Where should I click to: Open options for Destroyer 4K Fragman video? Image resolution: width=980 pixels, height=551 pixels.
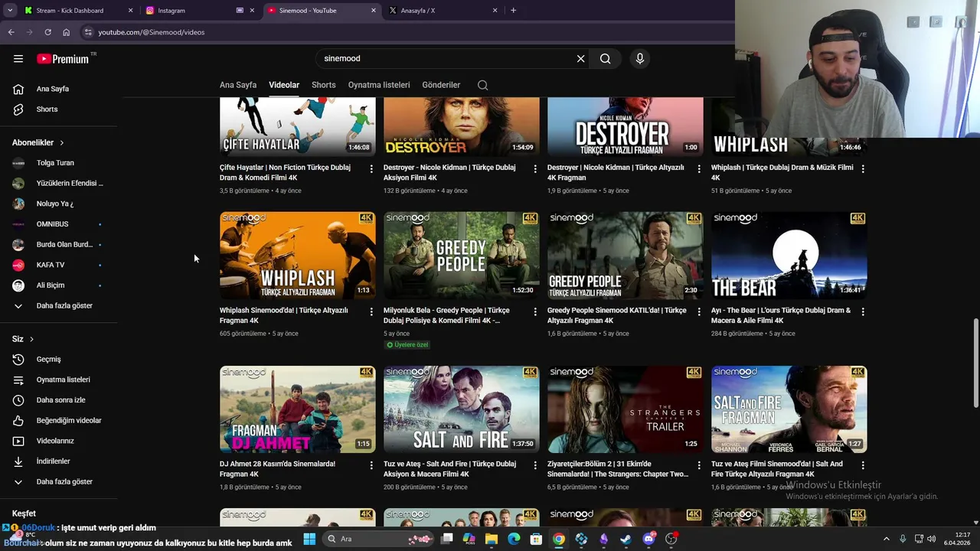click(x=698, y=168)
